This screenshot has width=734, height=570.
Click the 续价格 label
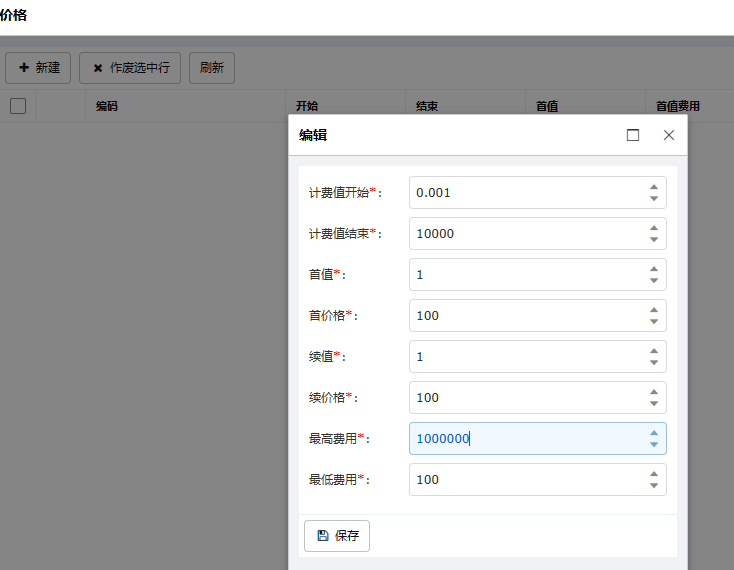(333, 398)
